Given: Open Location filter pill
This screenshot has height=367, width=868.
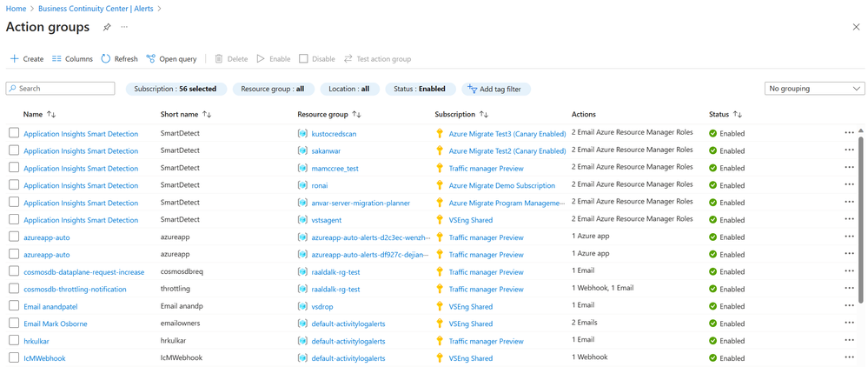Looking at the screenshot, I should [348, 89].
